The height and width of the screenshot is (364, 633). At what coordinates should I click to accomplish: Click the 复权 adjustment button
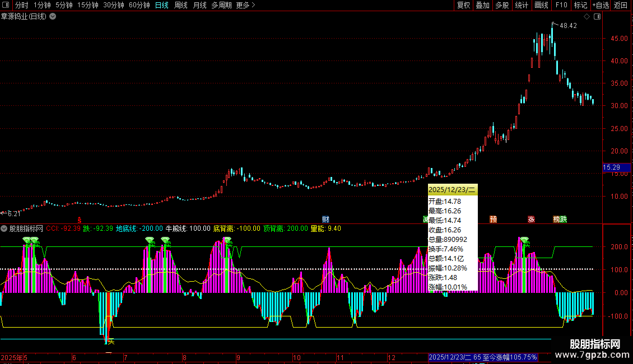tap(463, 5)
